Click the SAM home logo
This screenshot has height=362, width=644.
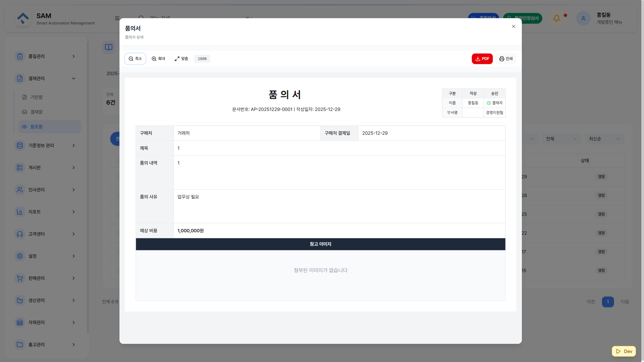click(23, 18)
